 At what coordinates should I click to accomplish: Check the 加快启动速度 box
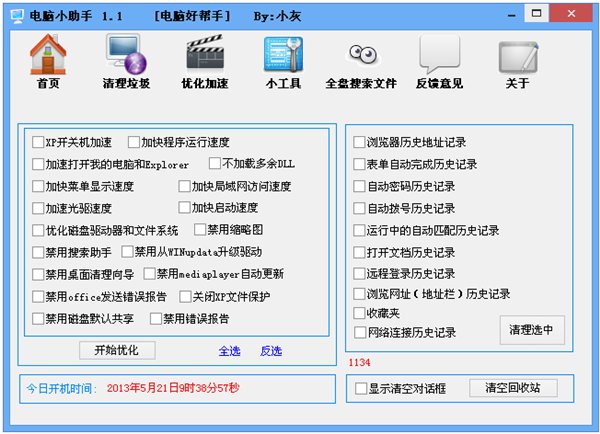[184, 207]
